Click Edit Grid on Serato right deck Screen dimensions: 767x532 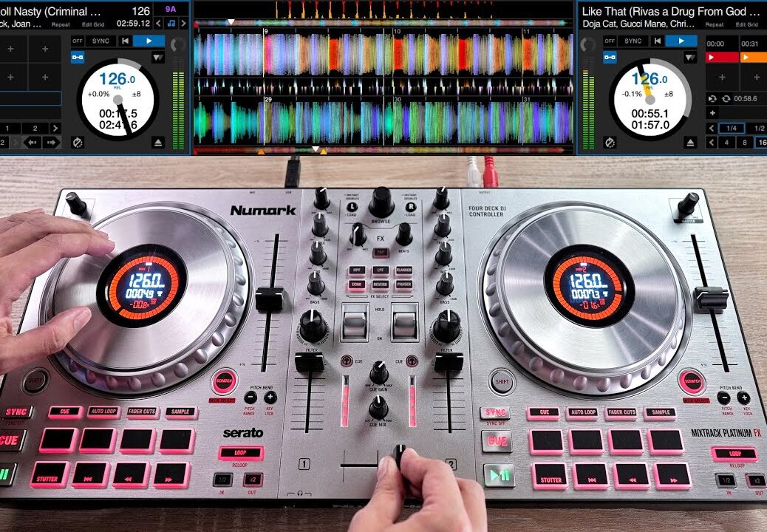pos(747,24)
